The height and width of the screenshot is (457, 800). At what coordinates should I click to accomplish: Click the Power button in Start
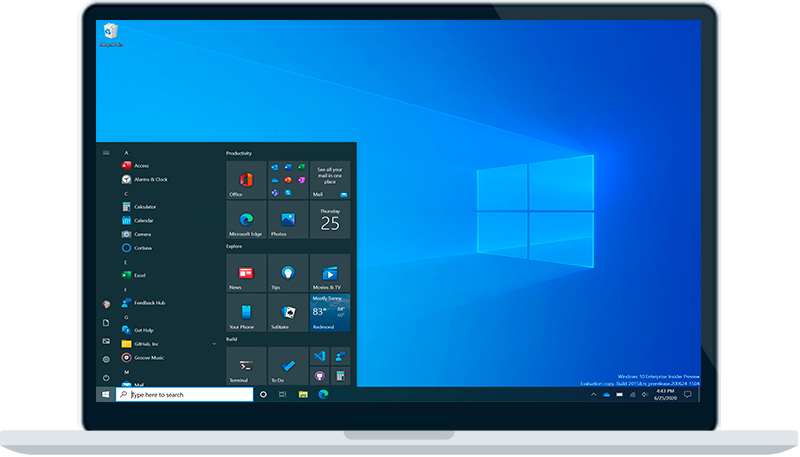pyautogui.click(x=106, y=378)
